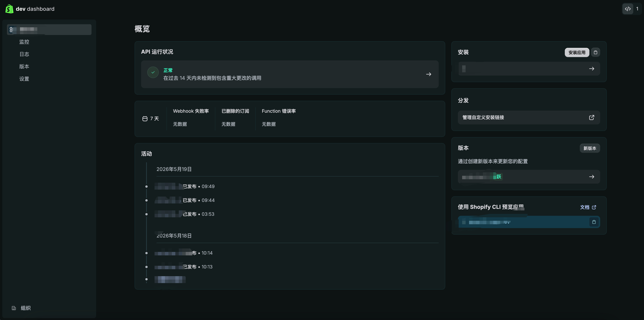Image resolution: width=644 pixels, height=320 pixels.
Task: Click external link icon next to 文档
Action: (594, 207)
